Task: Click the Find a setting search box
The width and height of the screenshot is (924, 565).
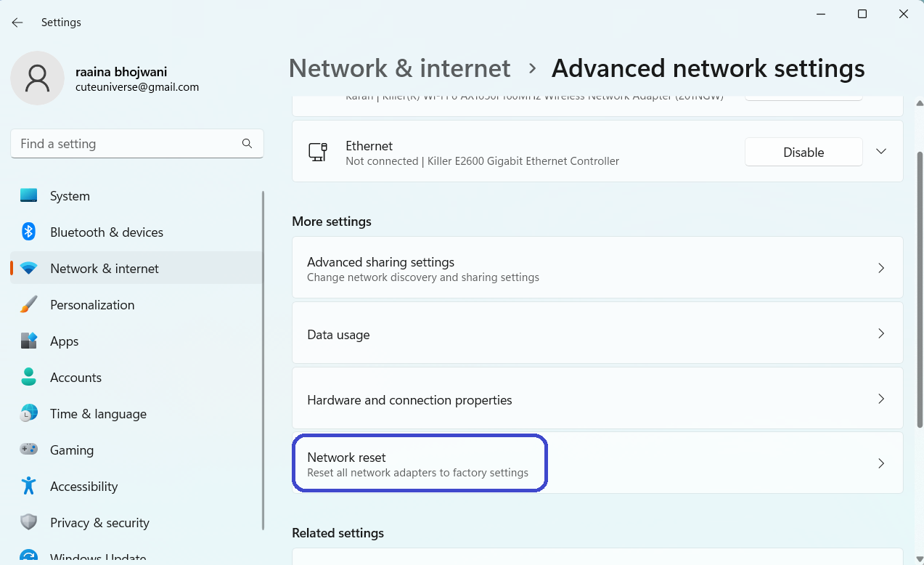Action: coord(127,144)
